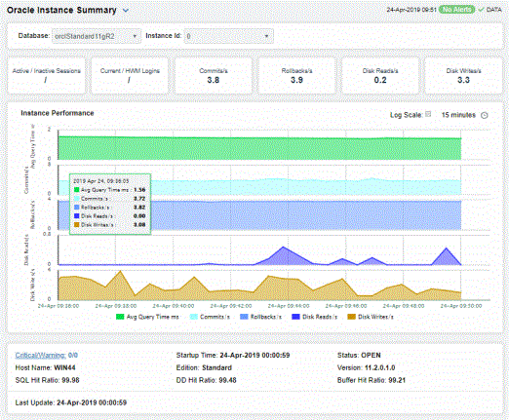Click the Commits/s value 3.8
This screenshot has height=420, width=509.
(x=214, y=80)
